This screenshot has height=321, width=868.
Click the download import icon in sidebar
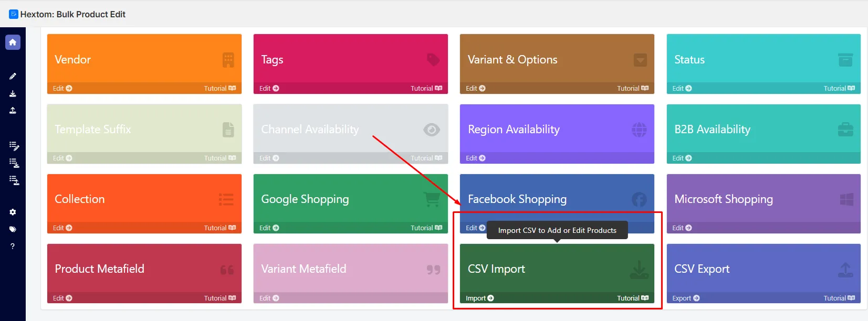point(13,93)
